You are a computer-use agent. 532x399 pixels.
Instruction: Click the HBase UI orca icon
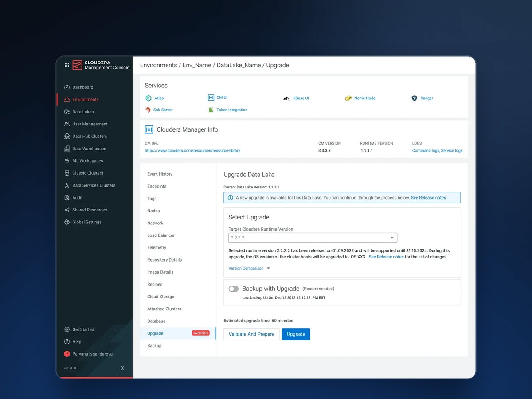286,98
